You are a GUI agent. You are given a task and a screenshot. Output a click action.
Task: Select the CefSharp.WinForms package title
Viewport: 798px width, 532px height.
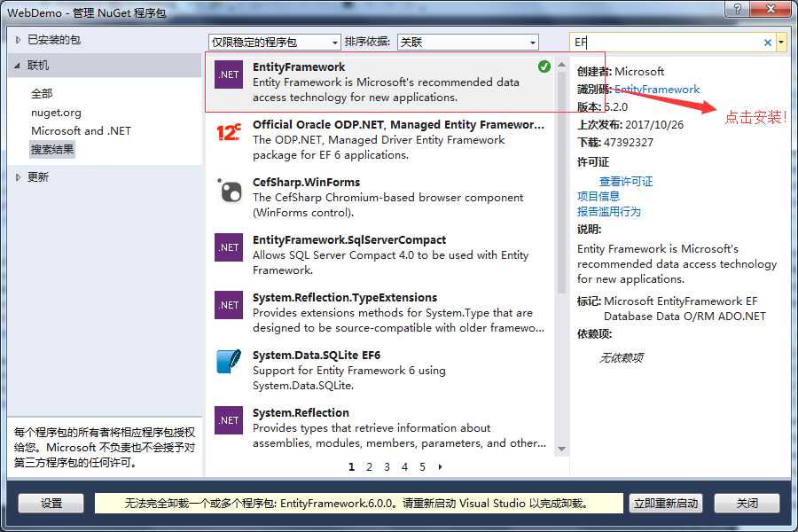307,183
